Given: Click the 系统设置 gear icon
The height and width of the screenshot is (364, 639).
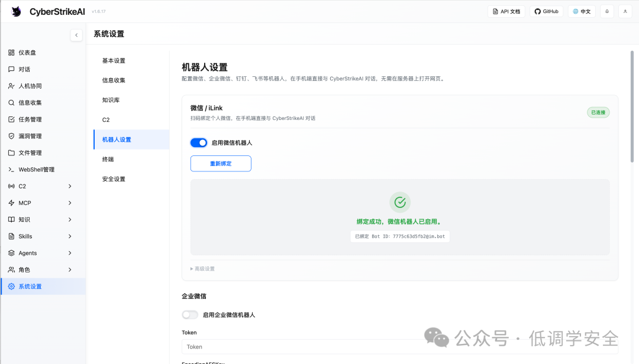Looking at the screenshot, I should coord(11,286).
